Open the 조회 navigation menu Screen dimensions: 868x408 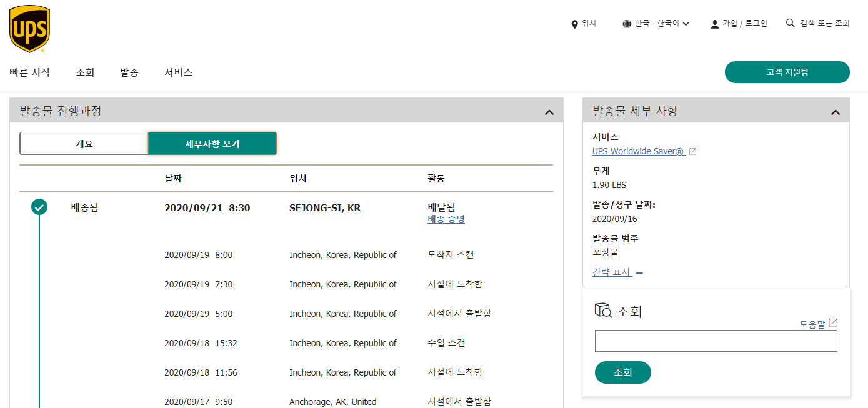(85, 72)
